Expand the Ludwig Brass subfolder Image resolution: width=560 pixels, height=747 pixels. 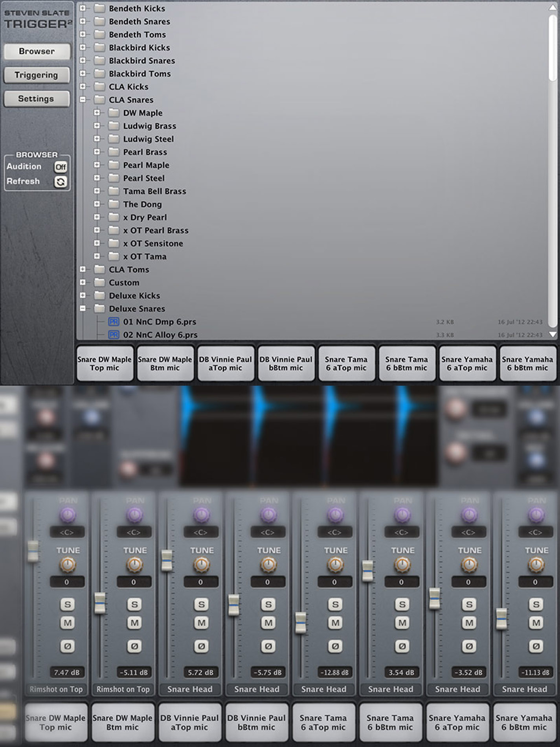tap(97, 126)
